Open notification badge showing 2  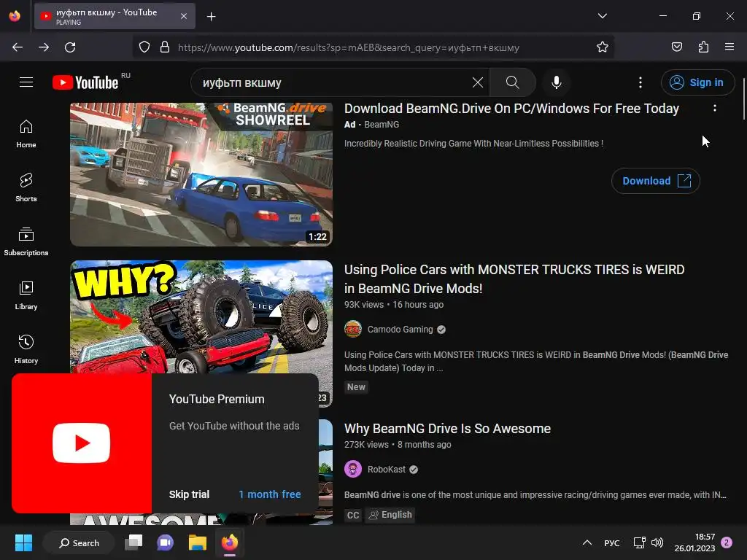click(727, 542)
